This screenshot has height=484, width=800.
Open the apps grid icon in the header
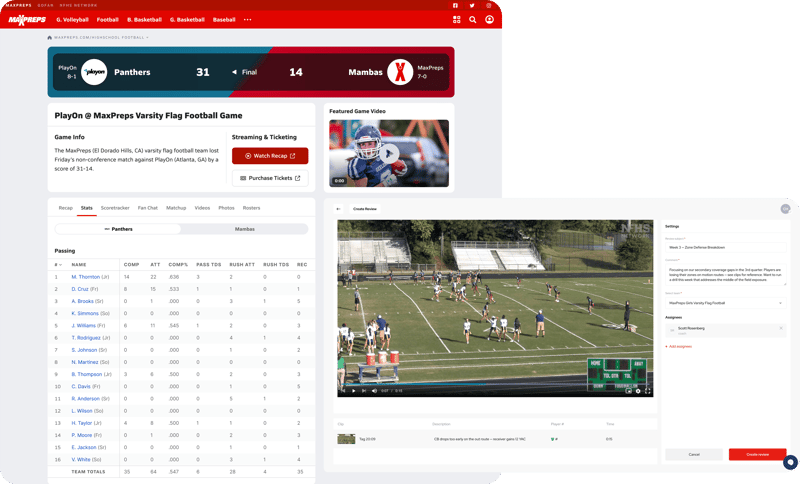pos(457,19)
